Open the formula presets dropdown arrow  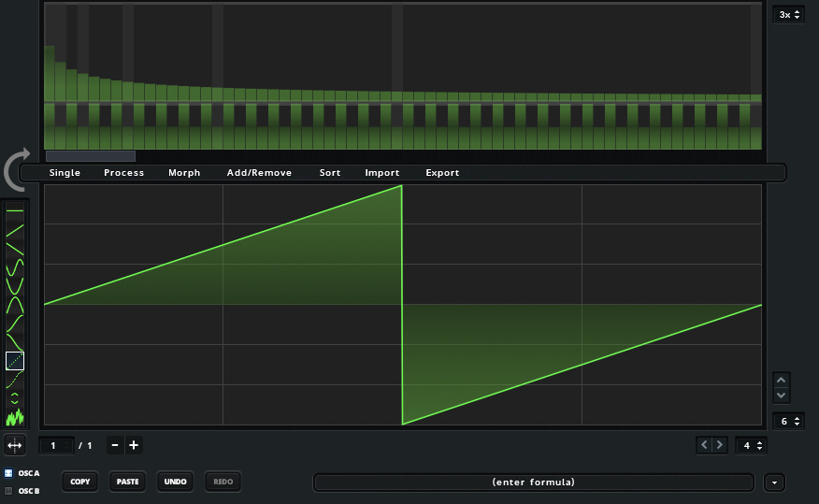(775, 482)
